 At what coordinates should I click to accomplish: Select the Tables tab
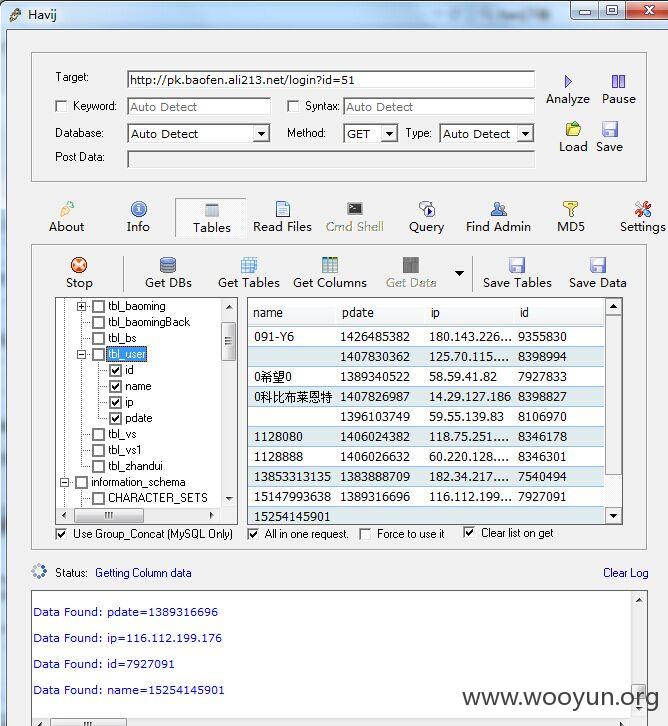(212, 218)
